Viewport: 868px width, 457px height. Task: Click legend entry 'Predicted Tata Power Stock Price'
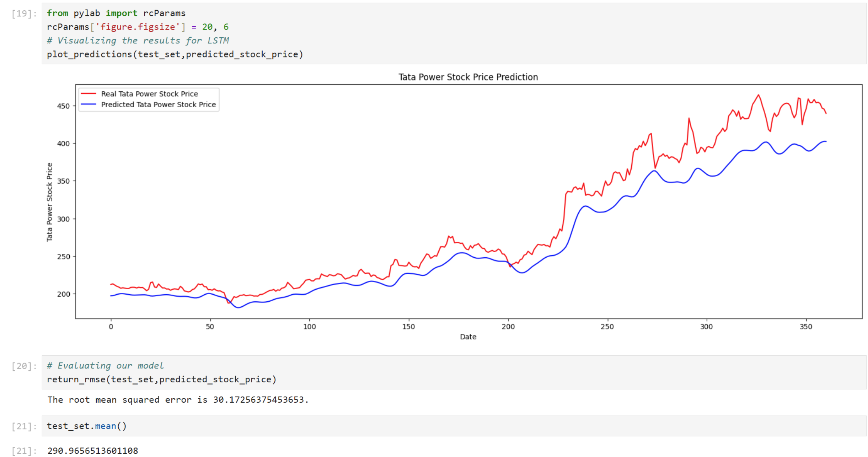coord(158,104)
